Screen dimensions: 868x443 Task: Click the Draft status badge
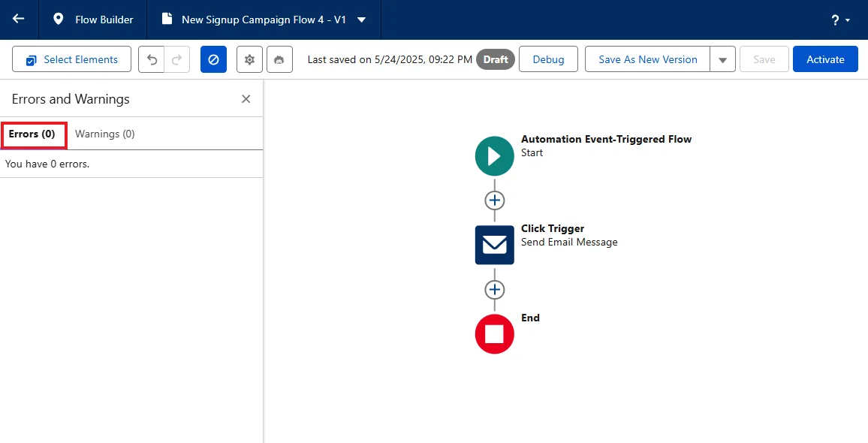496,59
